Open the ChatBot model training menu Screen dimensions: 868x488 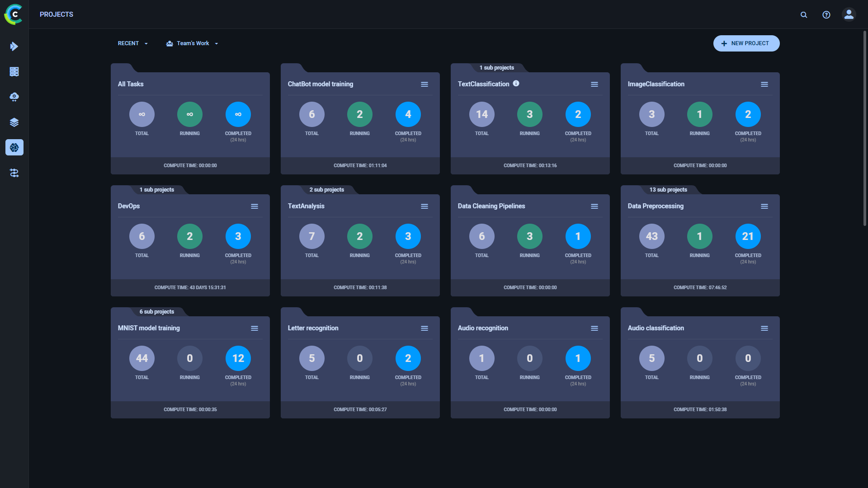coord(425,84)
